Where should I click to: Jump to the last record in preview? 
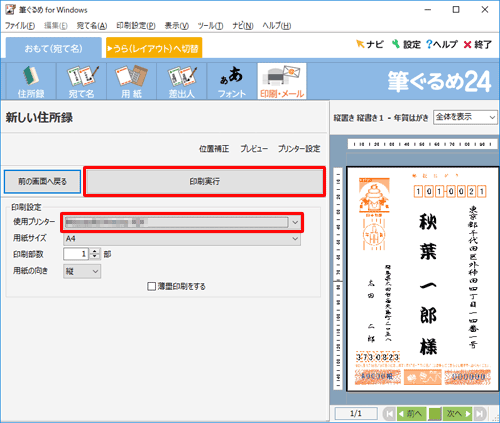480,414
